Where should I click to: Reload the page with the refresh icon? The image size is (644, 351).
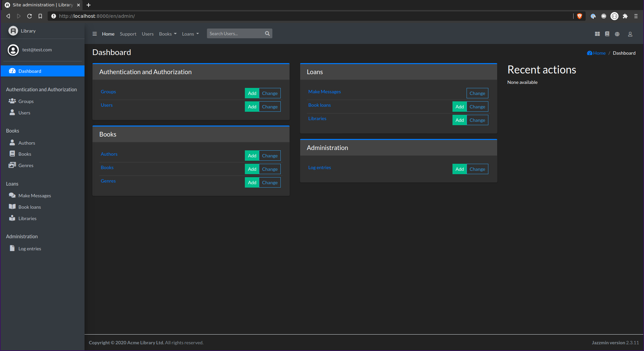coord(30,16)
